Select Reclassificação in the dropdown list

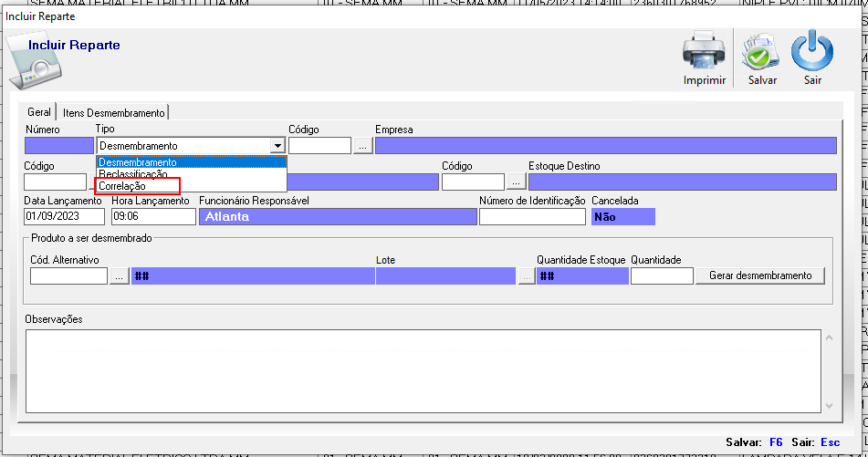click(x=192, y=173)
